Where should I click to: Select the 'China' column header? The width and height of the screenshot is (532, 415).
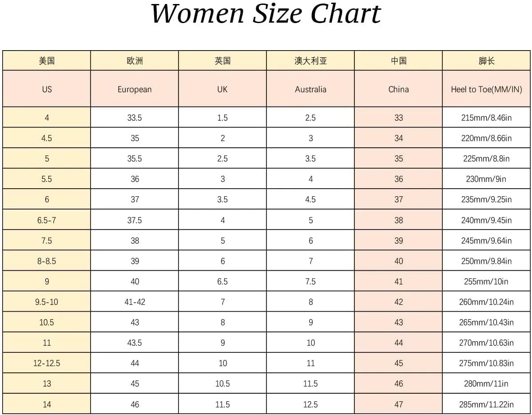[398, 89]
